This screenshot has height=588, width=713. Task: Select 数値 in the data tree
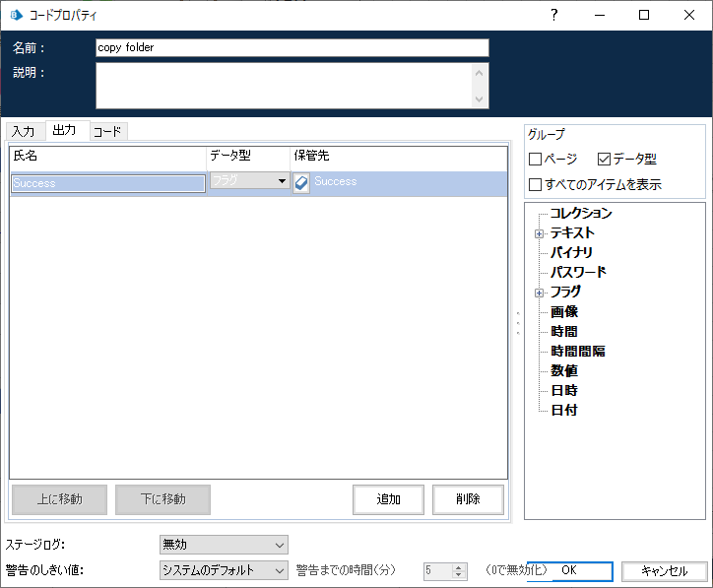(x=564, y=370)
